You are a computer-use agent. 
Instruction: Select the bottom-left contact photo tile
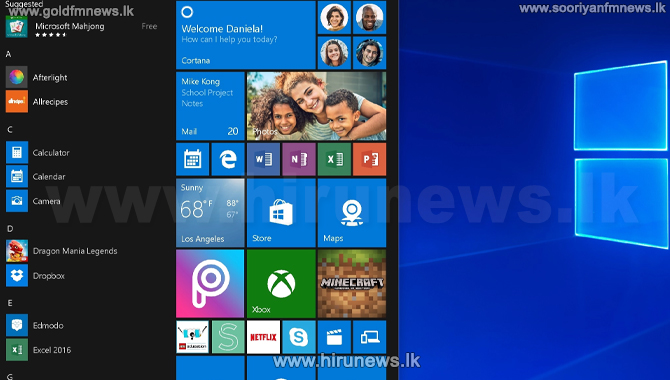coord(335,53)
